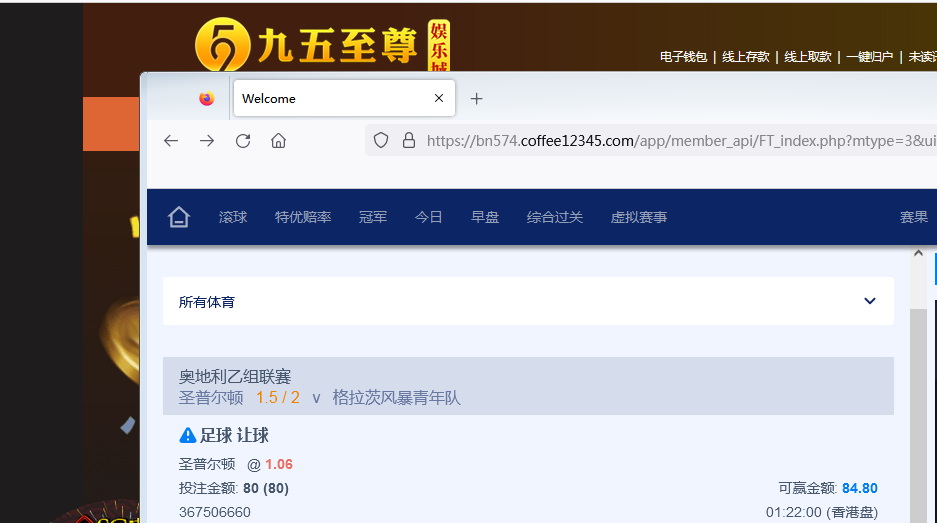This screenshot has height=523, width=937.
Task: Click team name 格拉茨风暴青年队
Action: [397, 398]
